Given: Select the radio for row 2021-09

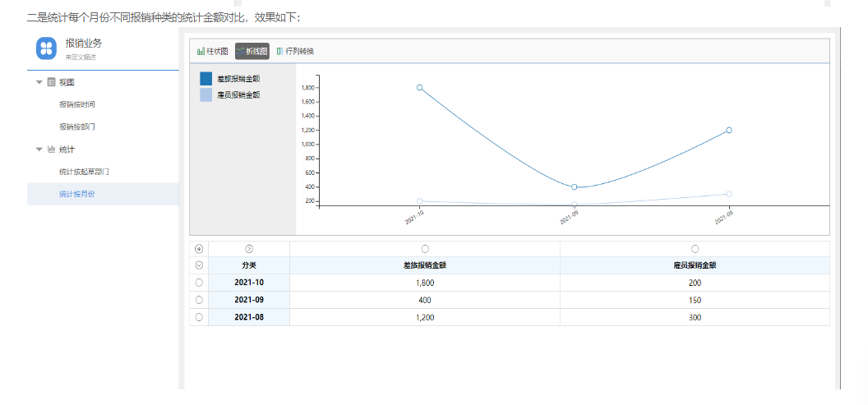Looking at the screenshot, I should (x=199, y=300).
